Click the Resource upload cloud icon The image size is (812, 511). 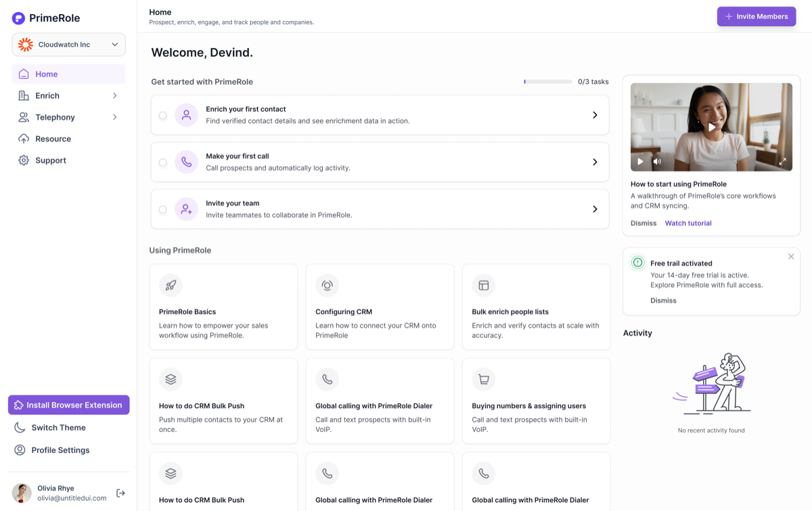[x=24, y=139]
